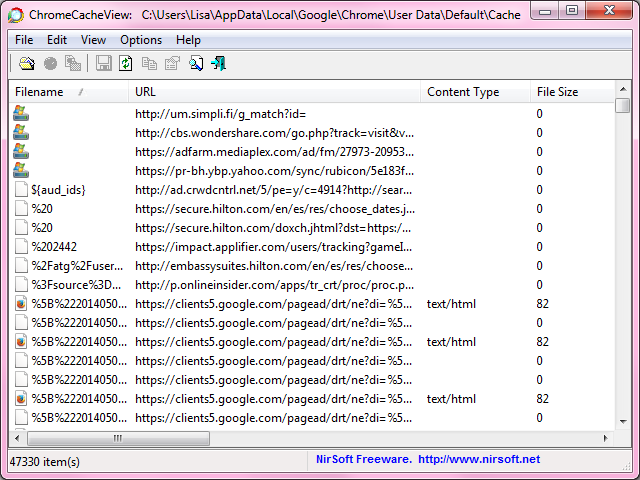Sort by the Content Type column header
The width and height of the screenshot is (640, 480).
pos(475,92)
